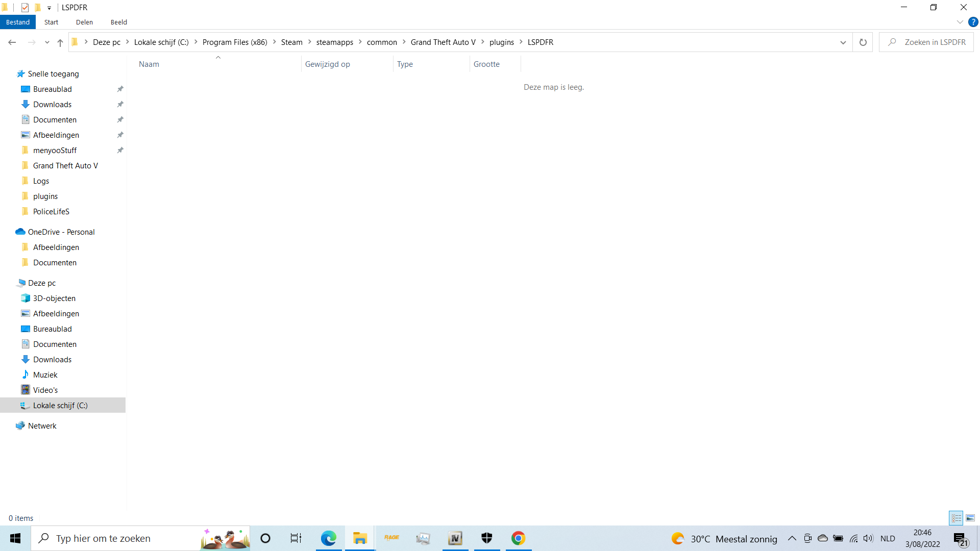The image size is (980, 551).
Task: Open address bar history dropdown arrow
Action: coord(843,42)
